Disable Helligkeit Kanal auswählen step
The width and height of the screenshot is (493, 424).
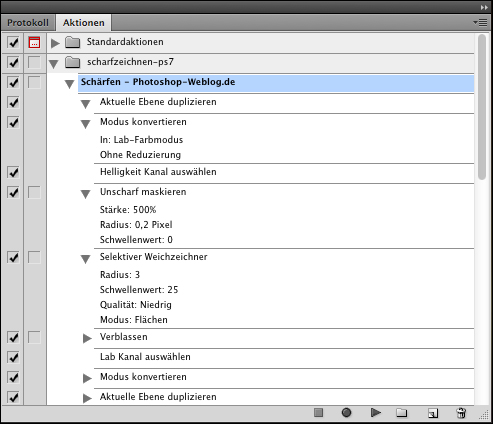click(x=13, y=172)
